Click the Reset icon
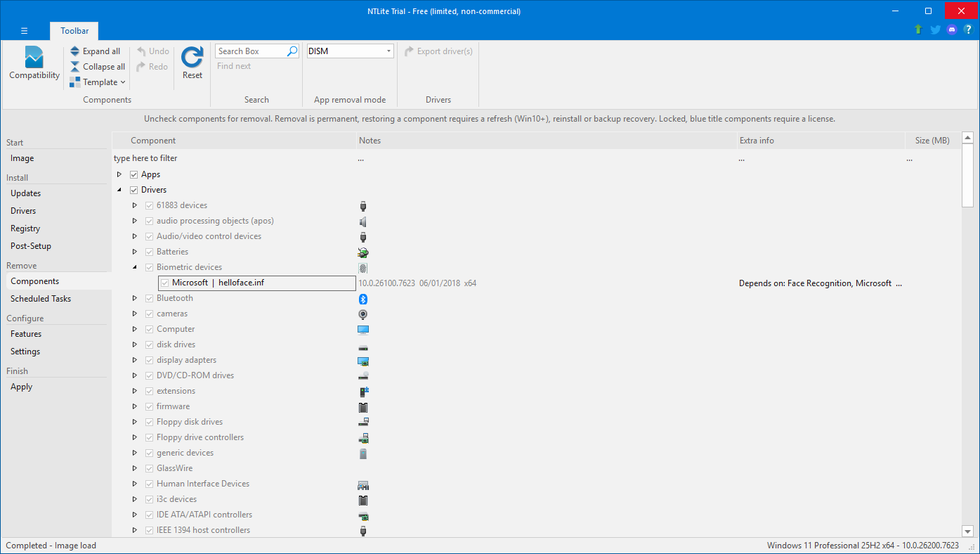Screen dimensions: 980x554 tap(192, 57)
